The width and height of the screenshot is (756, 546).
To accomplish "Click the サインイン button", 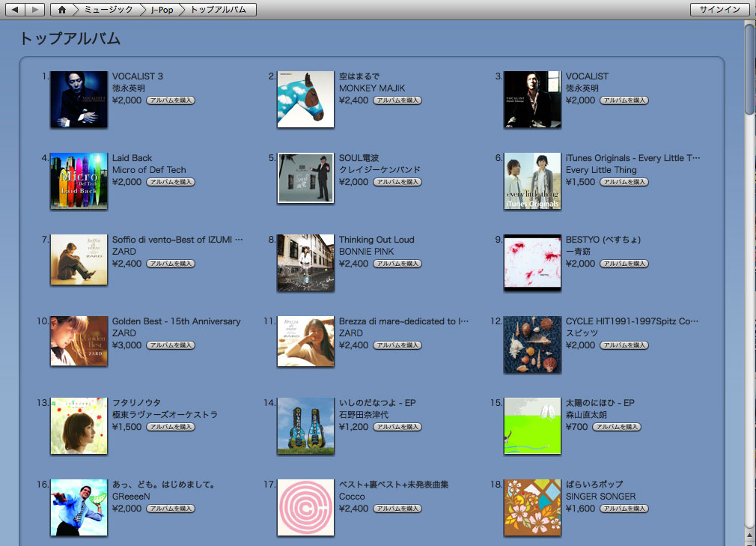I will tap(719, 10).
